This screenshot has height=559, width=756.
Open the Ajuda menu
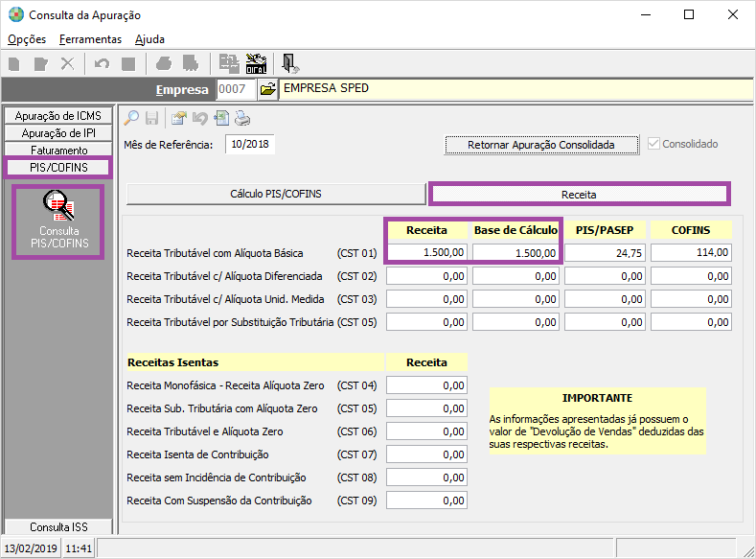point(149,39)
